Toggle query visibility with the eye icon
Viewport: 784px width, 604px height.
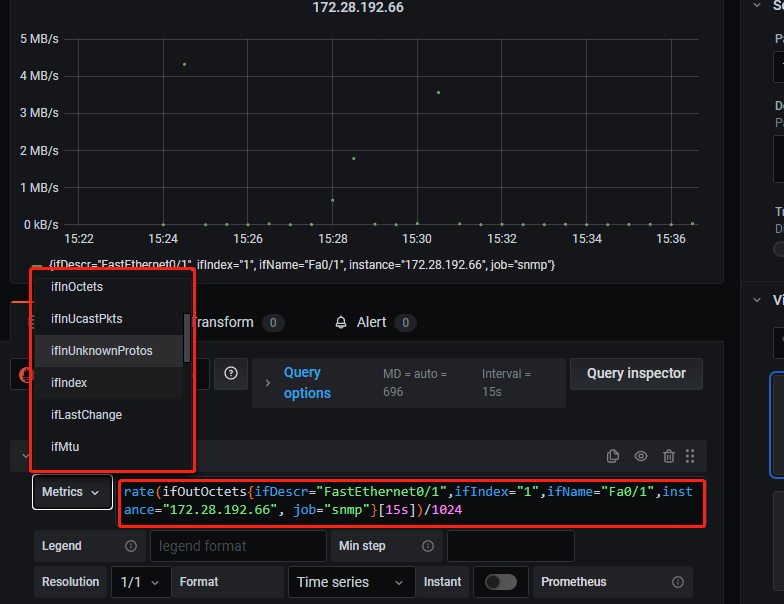[x=640, y=456]
